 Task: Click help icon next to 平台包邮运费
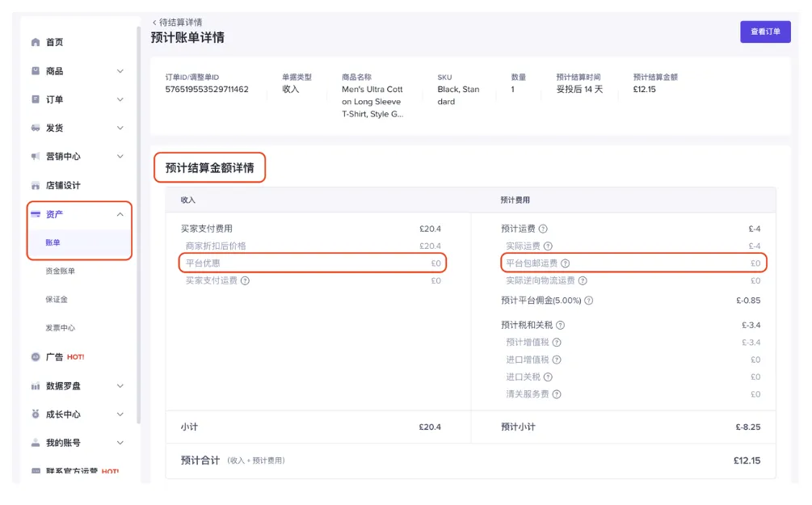[x=565, y=263]
